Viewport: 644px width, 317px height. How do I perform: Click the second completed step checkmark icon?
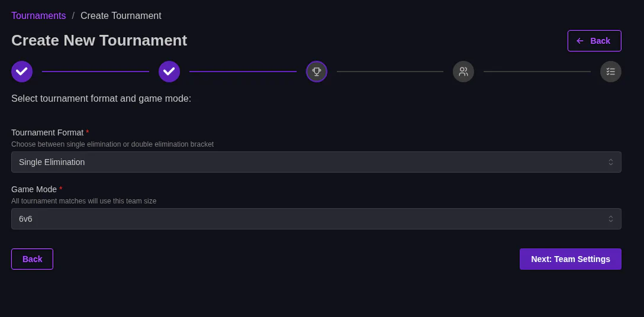click(169, 72)
